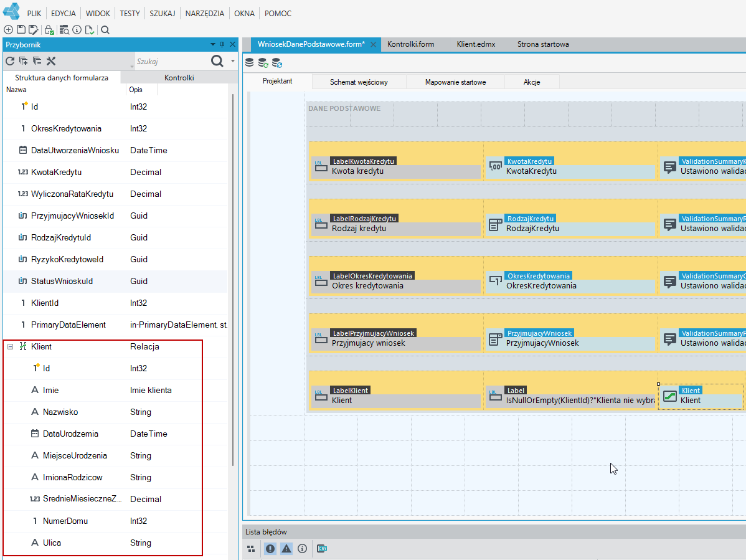The image size is (746, 560).
Task: Expand all nodes in the Przybornik tree
Action: coord(23,61)
